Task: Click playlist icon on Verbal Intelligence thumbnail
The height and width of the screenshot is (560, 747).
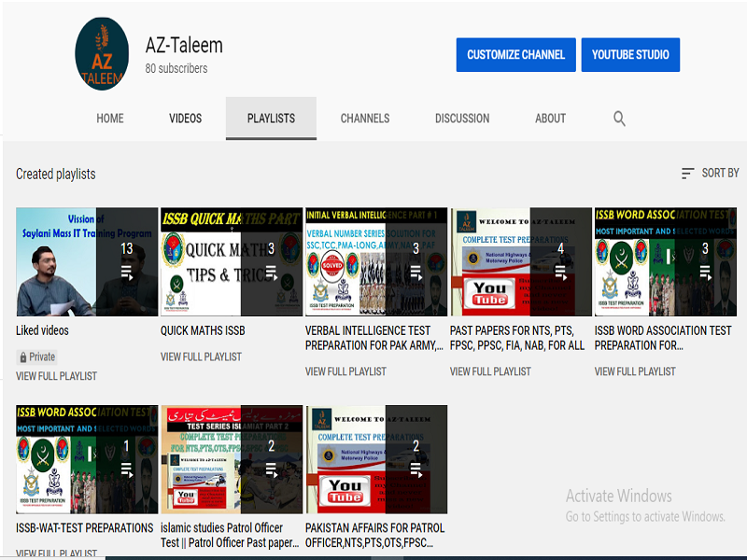Action: point(416,273)
